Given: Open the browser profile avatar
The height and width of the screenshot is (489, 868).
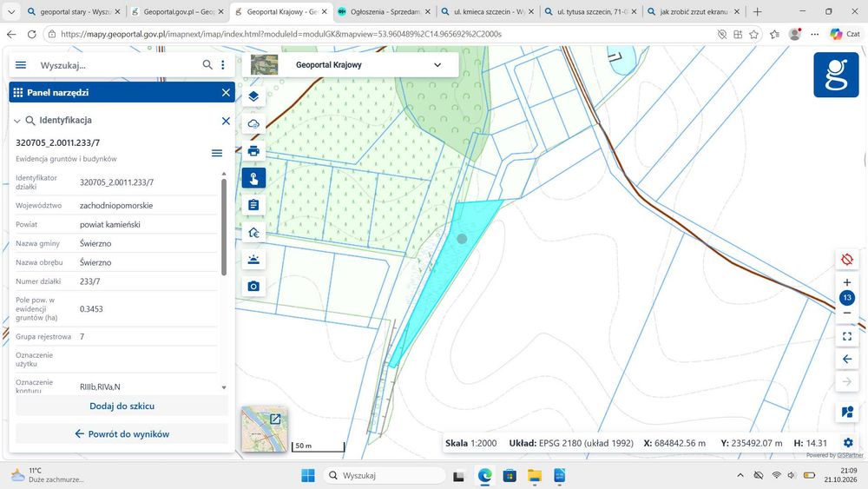Looking at the screenshot, I should (x=795, y=35).
